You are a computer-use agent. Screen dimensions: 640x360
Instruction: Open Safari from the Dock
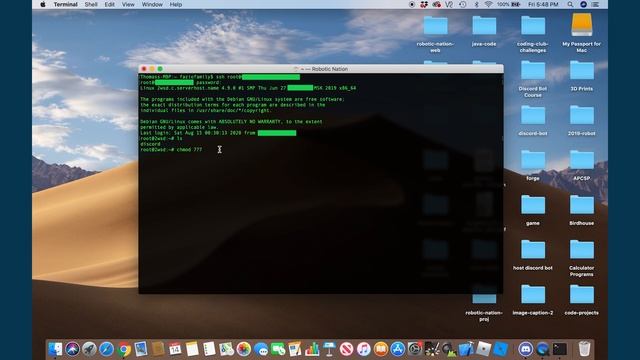click(x=107, y=349)
